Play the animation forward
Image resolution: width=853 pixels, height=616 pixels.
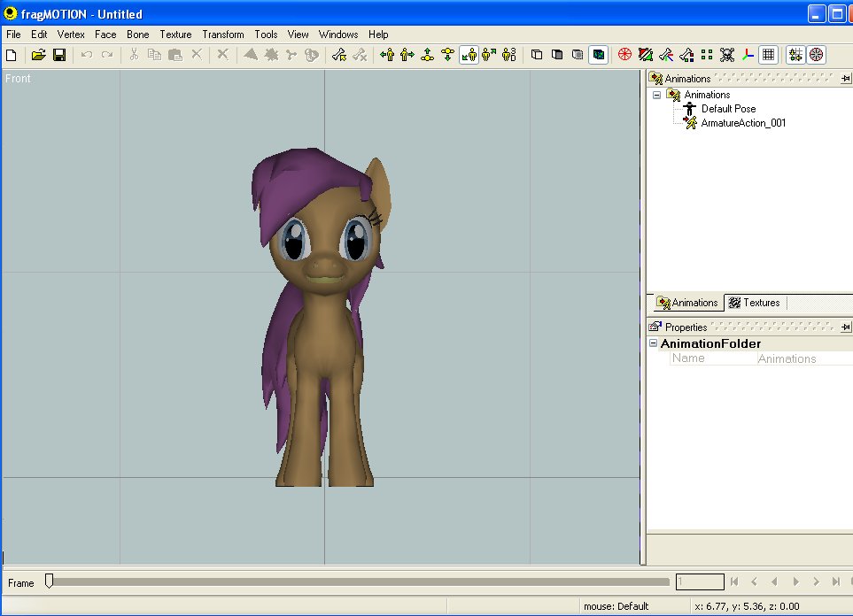tap(795, 581)
